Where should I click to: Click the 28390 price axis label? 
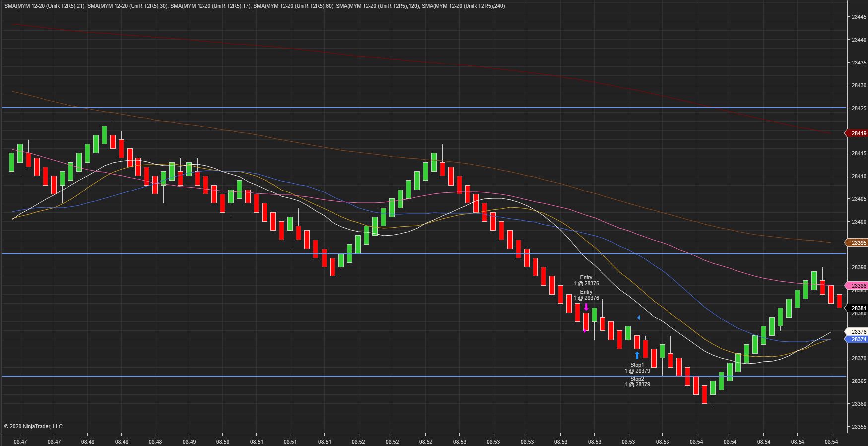[x=859, y=267]
